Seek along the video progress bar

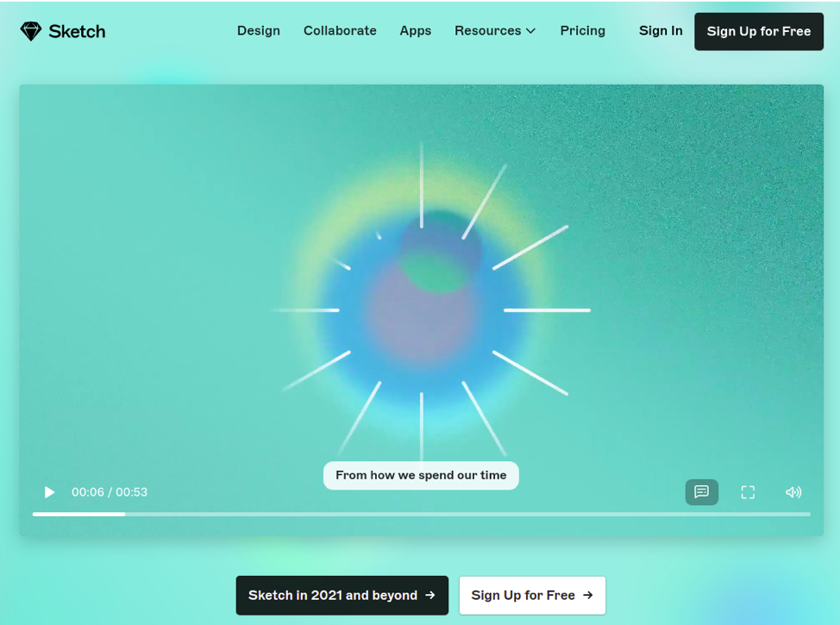(x=421, y=514)
